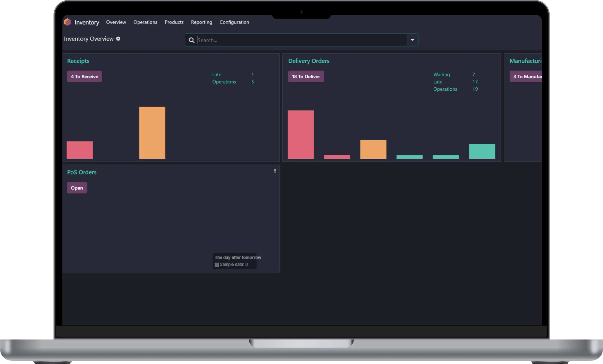The width and height of the screenshot is (603, 364).
Task: Click the gear icon beside Inventory Overview
Action: 118,39
